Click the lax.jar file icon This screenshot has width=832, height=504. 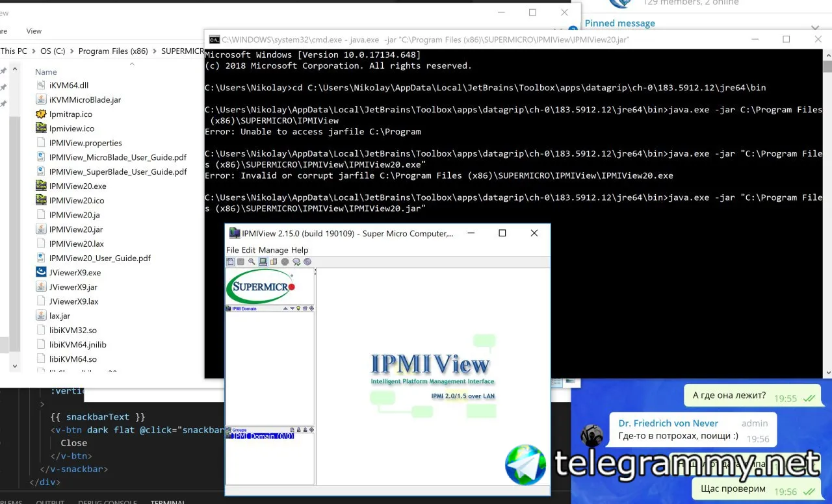click(x=42, y=316)
